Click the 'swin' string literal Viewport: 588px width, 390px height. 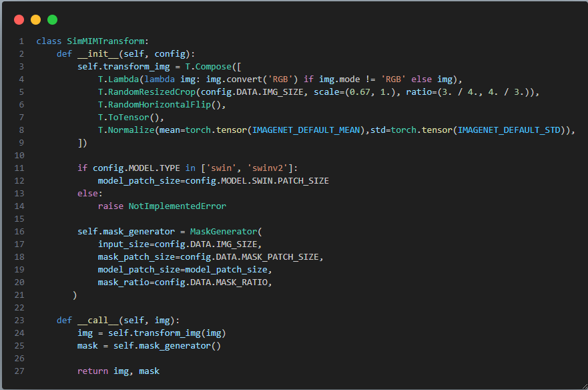coord(221,168)
